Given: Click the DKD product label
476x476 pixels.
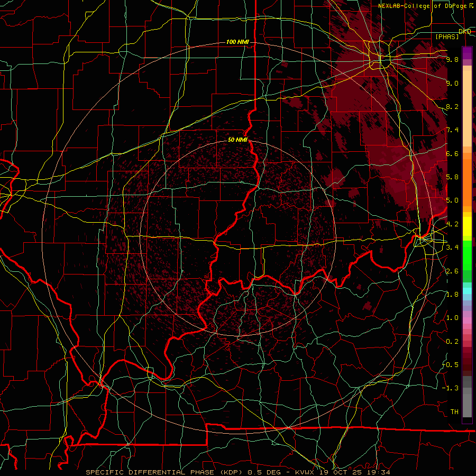Looking at the screenshot, I should pyautogui.click(x=465, y=31).
